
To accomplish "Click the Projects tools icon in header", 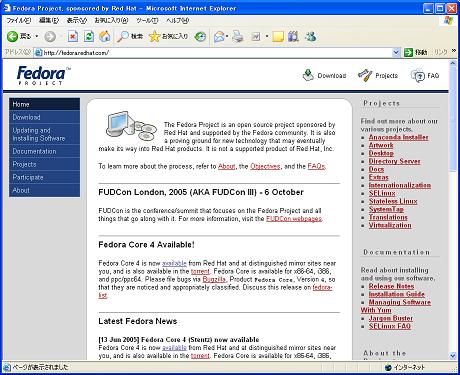I will 365,75.
